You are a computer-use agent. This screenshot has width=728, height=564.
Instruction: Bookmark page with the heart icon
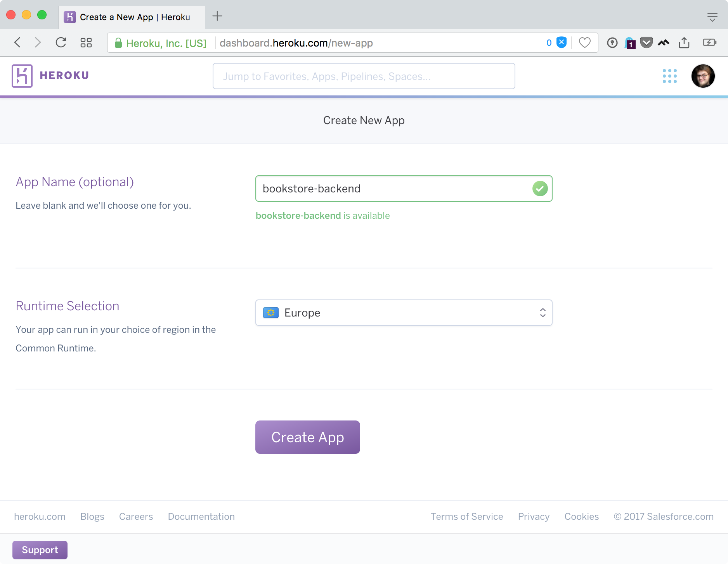click(x=584, y=43)
